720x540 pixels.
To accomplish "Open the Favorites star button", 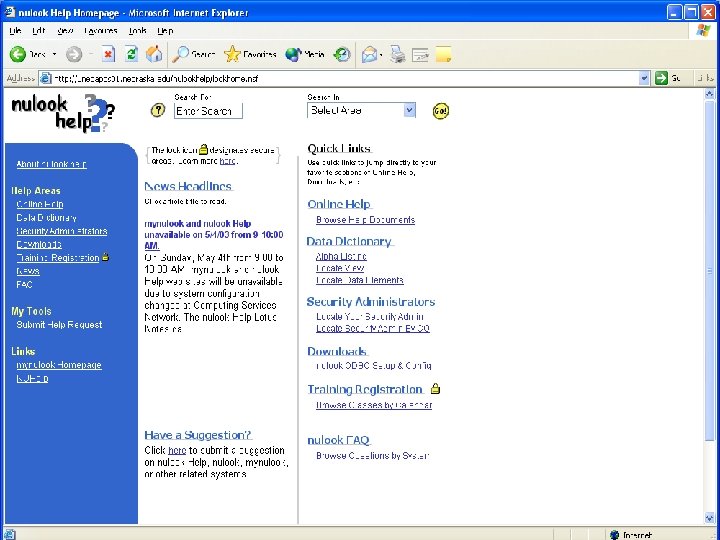I will pyautogui.click(x=250, y=54).
